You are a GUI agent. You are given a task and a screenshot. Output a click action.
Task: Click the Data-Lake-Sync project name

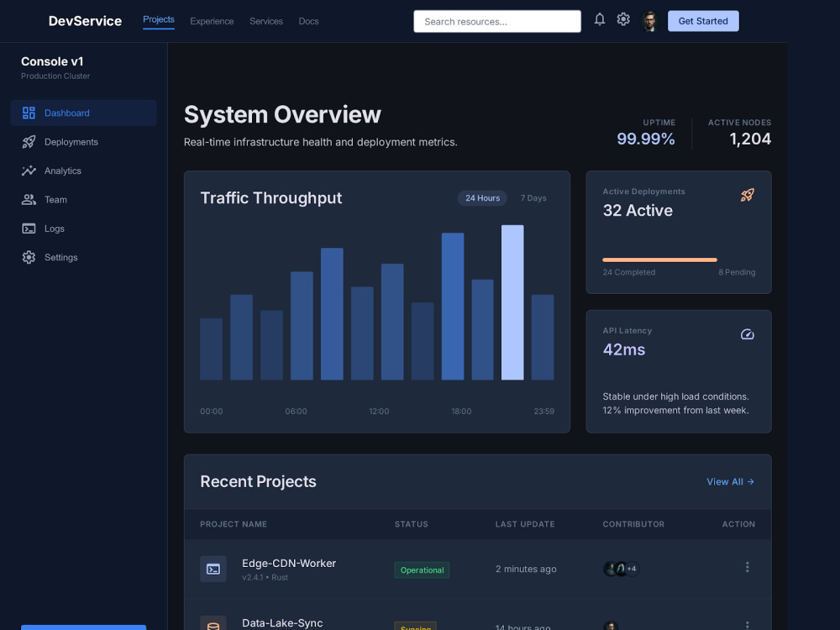click(x=282, y=623)
